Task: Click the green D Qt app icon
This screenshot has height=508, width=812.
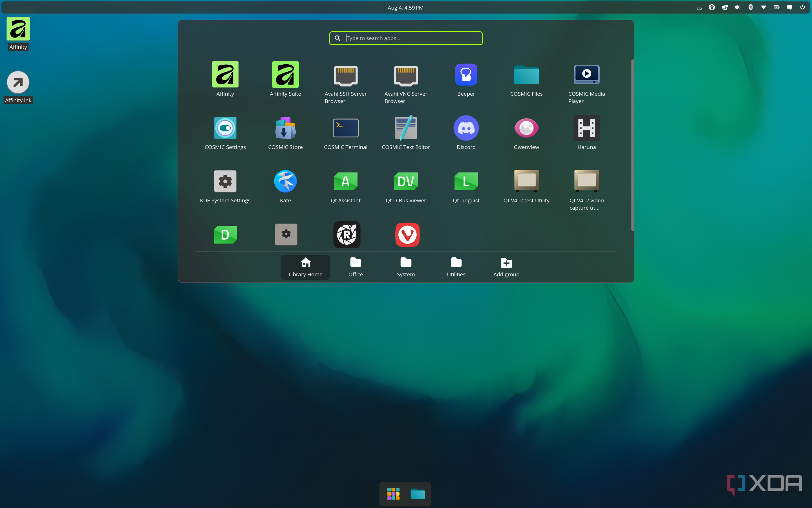Action: coord(225,235)
